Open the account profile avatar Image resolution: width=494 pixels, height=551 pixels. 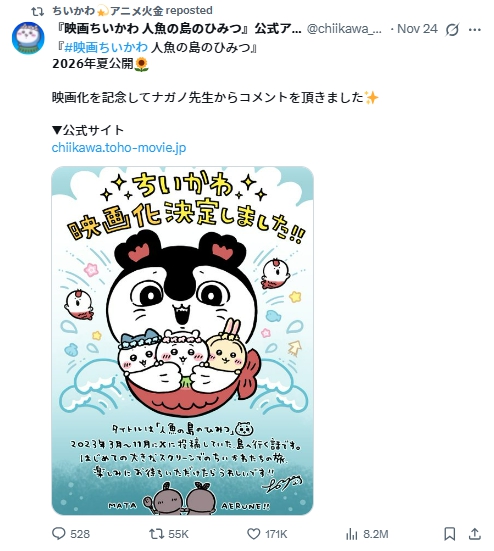tap(28, 38)
